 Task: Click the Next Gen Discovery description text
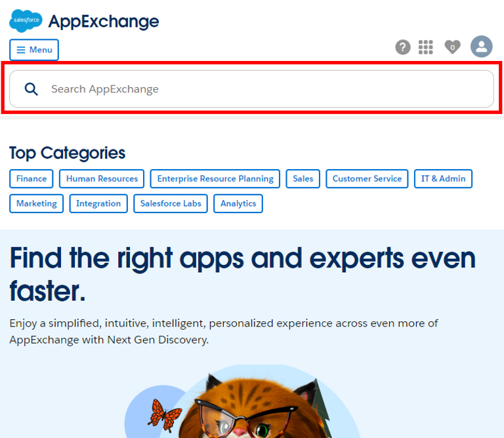223,331
